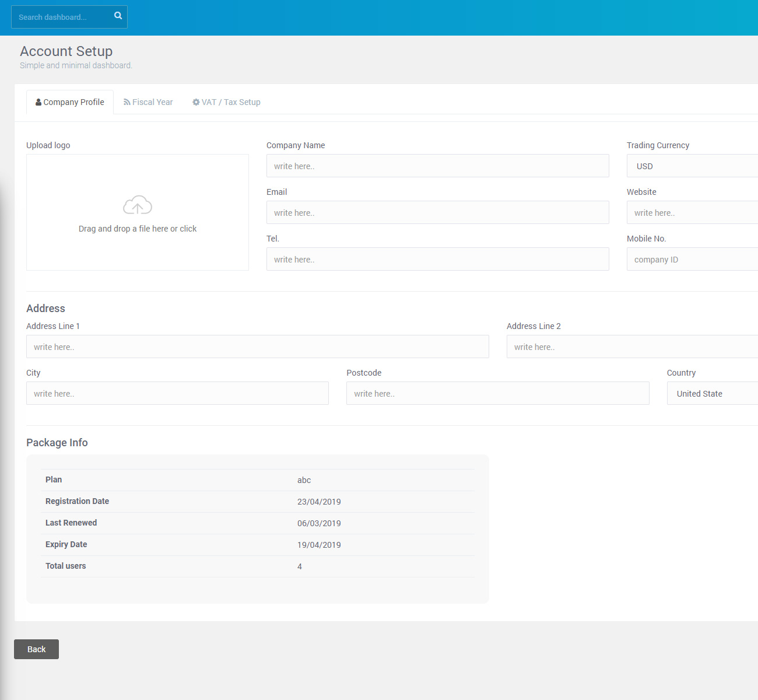The width and height of the screenshot is (758, 700).
Task: Open the Trading Currency dropdown
Action: [693, 166]
